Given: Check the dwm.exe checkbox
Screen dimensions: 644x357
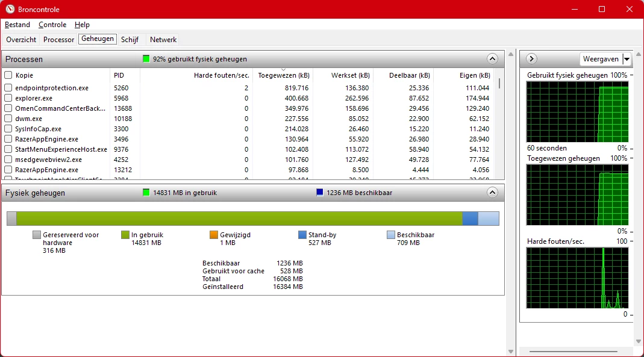Looking at the screenshot, I should tap(8, 119).
